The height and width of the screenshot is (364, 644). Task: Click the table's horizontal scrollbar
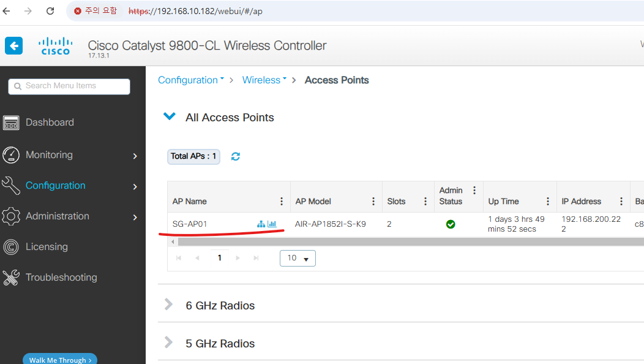411,242
